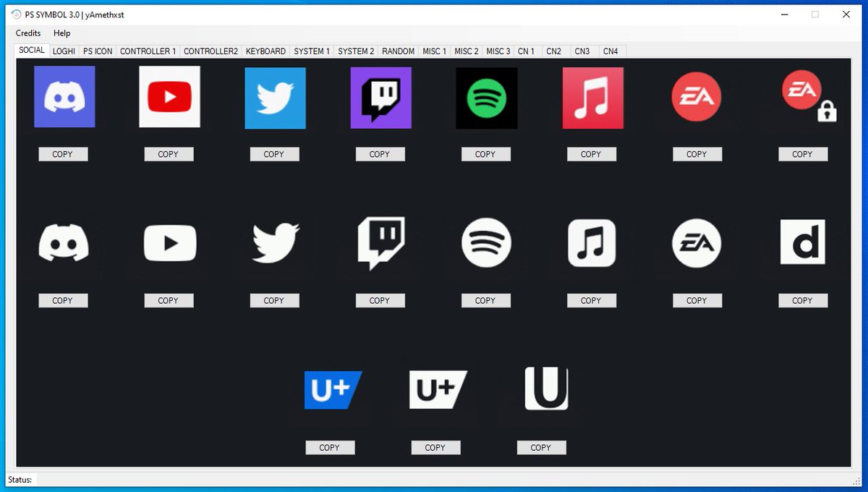Copy the white Discord symbol

[63, 300]
